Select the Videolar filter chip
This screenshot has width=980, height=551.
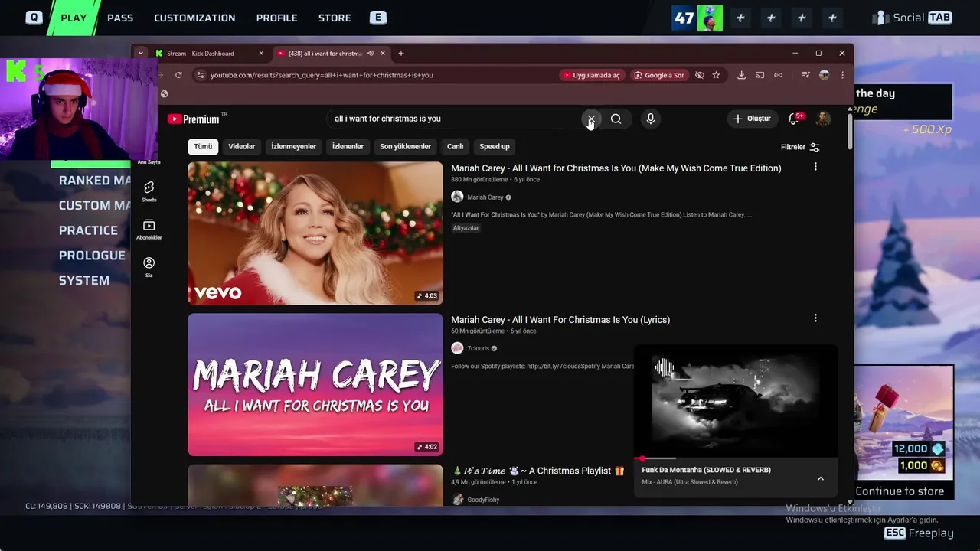241,146
